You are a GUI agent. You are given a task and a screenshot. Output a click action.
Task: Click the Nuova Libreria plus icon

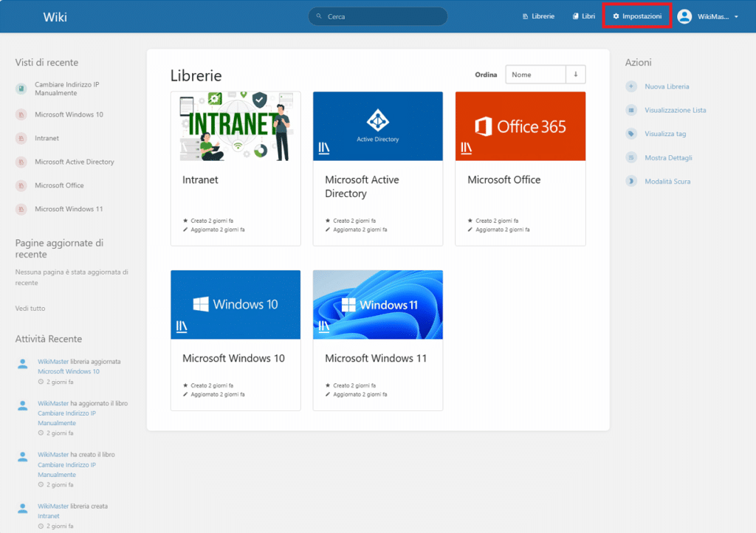tap(631, 86)
